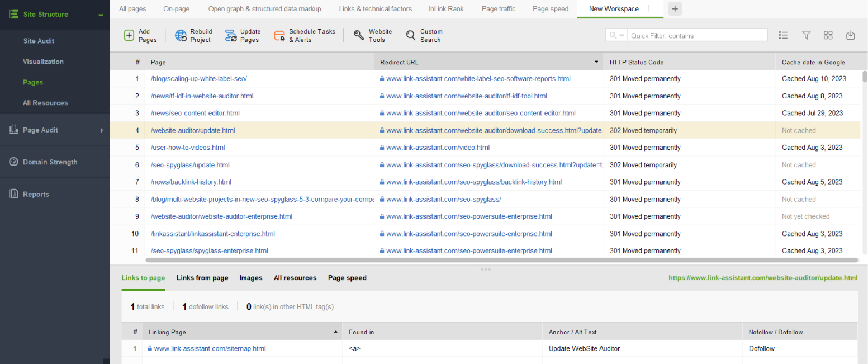Click Anchor / Alt Text column header
The image size is (868, 364).
pos(643,332)
